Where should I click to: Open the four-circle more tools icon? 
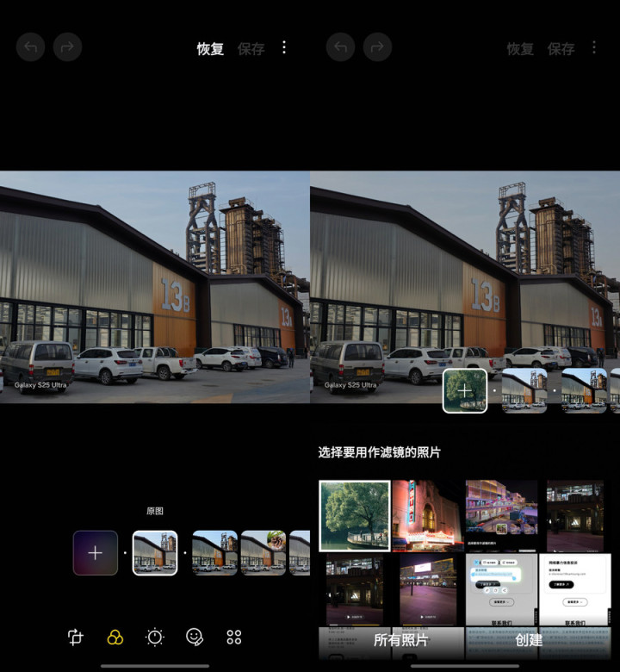coord(234,637)
